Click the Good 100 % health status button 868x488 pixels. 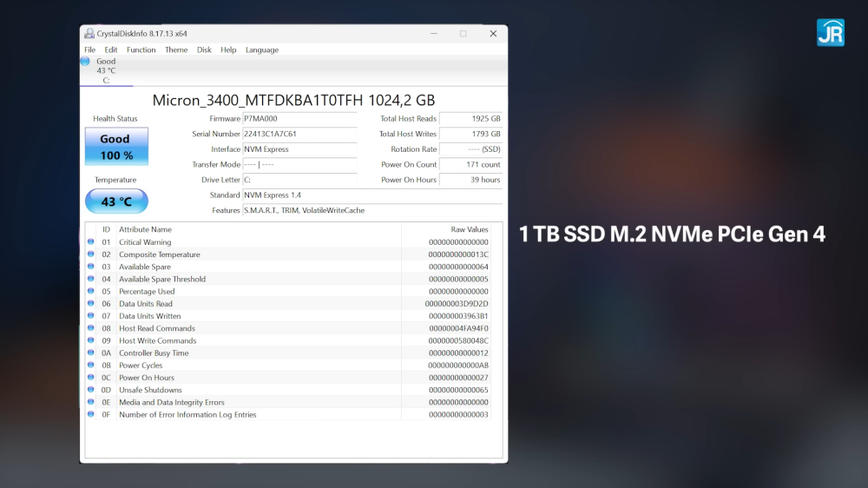click(x=116, y=147)
